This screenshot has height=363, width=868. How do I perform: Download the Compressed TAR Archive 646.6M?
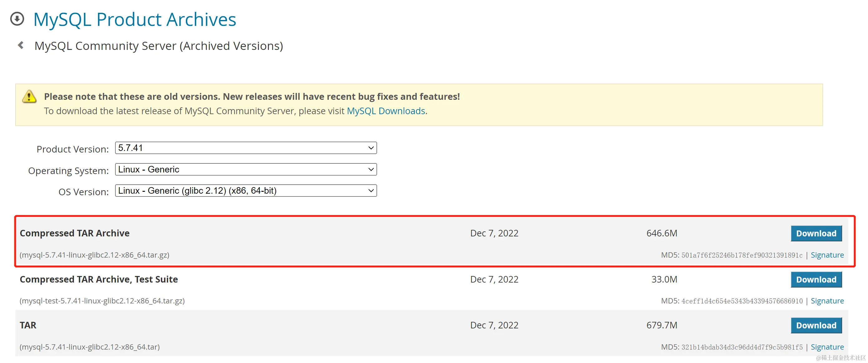(816, 234)
